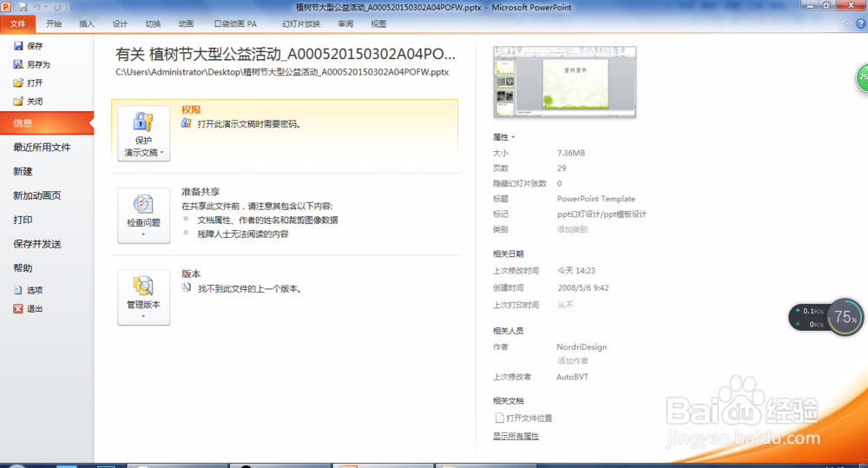Click the Undo icon in title bar
Screen dimensions: 868x468
click(37, 7)
